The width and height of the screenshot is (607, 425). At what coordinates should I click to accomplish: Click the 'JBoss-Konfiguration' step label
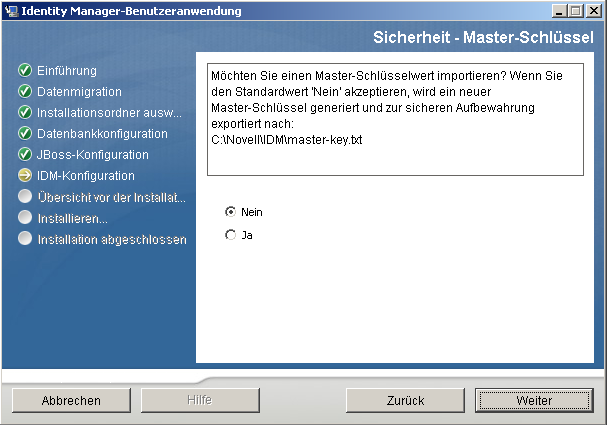click(x=93, y=154)
